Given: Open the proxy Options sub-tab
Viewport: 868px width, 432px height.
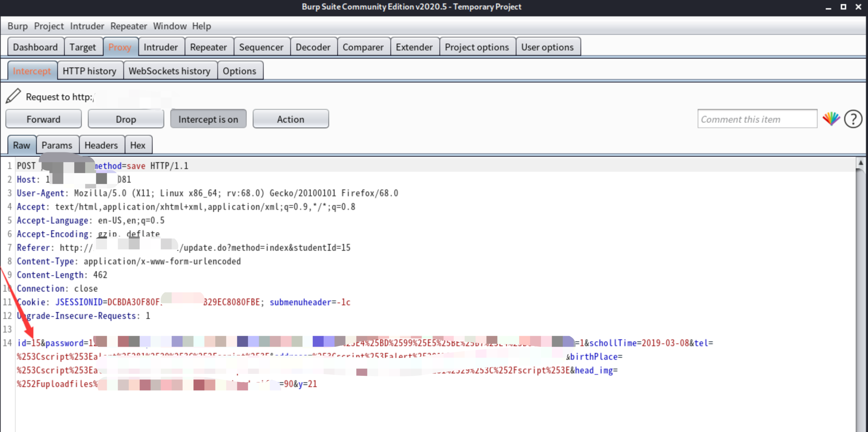Looking at the screenshot, I should tap(239, 71).
